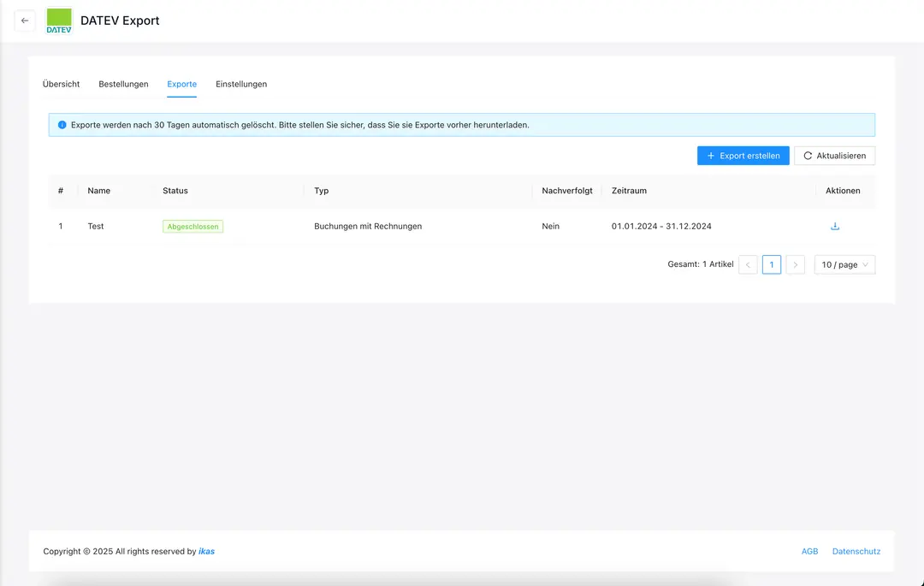The image size is (924, 586).
Task: Open the Übersicht tab
Action: tap(61, 84)
